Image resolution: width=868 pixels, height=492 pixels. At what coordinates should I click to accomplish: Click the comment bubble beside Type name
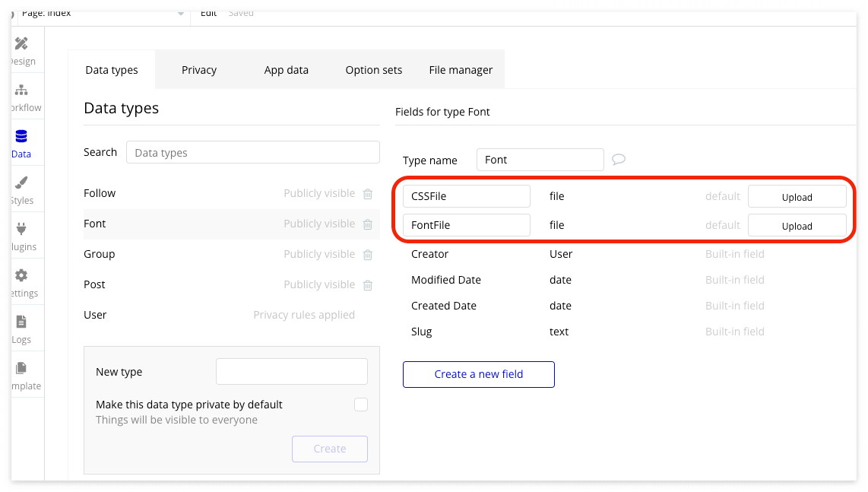[x=619, y=160]
